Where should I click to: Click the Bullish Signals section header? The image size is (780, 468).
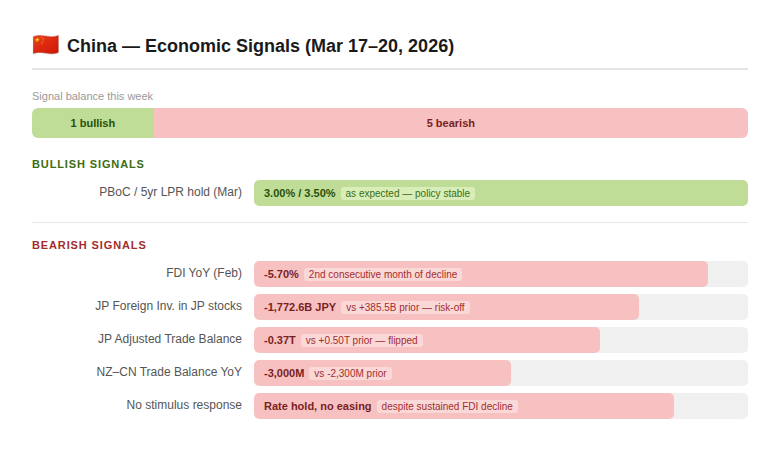88,164
